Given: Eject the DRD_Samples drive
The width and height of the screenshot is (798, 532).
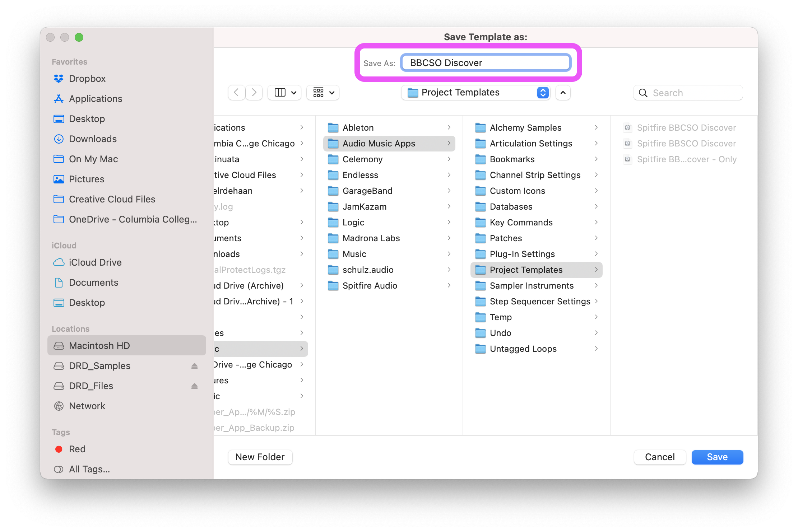Looking at the screenshot, I should (194, 366).
